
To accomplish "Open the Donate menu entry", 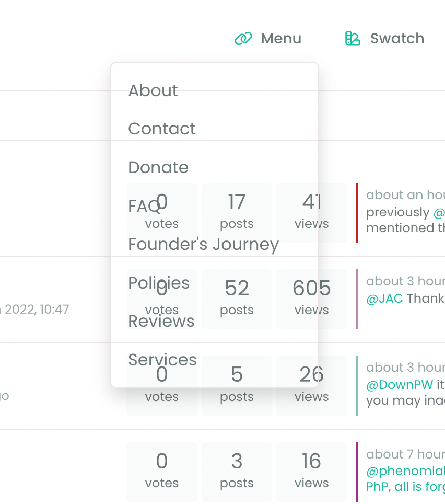I will [158, 167].
